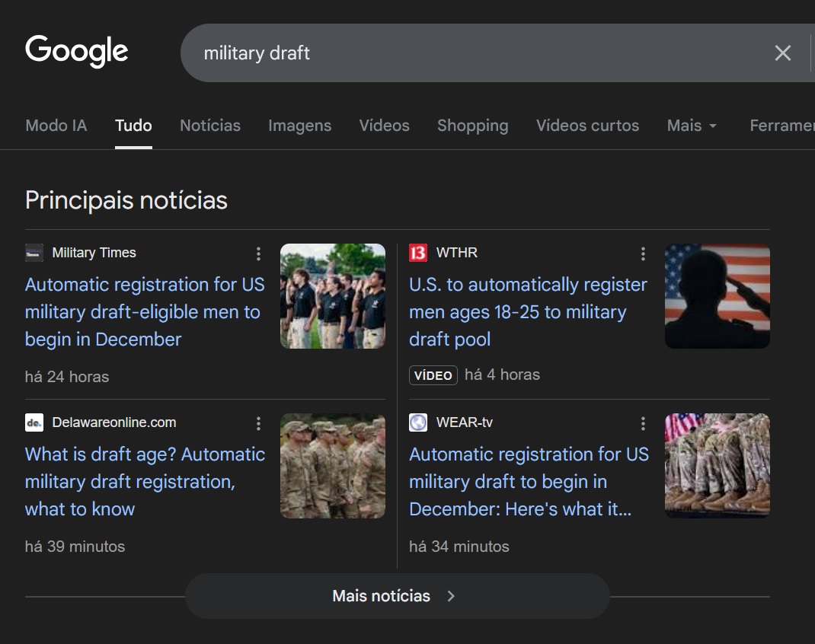Screen dimensions: 815x644
Task: Click the WTHR 13 logo icon
Action: coord(418,253)
